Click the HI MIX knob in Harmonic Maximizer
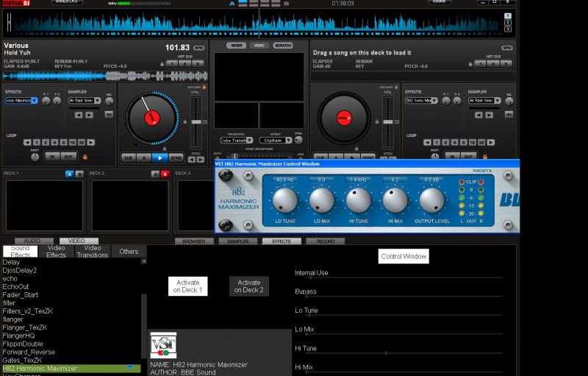Viewport: 588px width, 376px height. 395,200
